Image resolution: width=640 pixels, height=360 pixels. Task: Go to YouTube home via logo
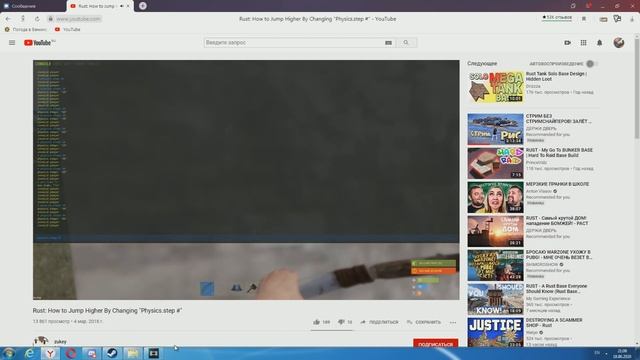coord(39,42)
